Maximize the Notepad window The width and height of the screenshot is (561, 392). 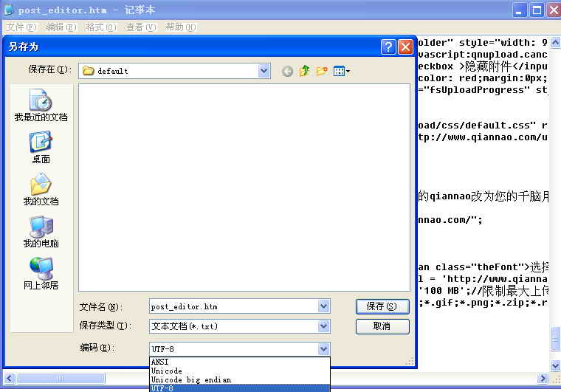(537, 10)
